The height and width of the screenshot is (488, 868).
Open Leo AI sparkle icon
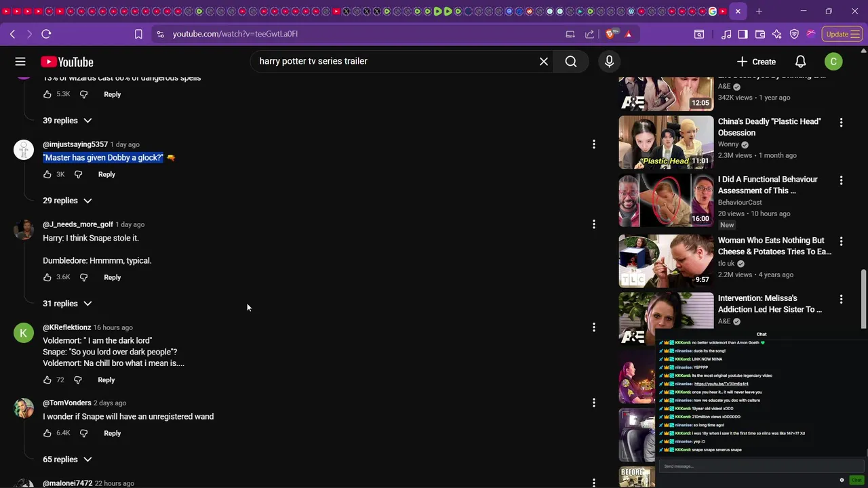tap(777, 34)
